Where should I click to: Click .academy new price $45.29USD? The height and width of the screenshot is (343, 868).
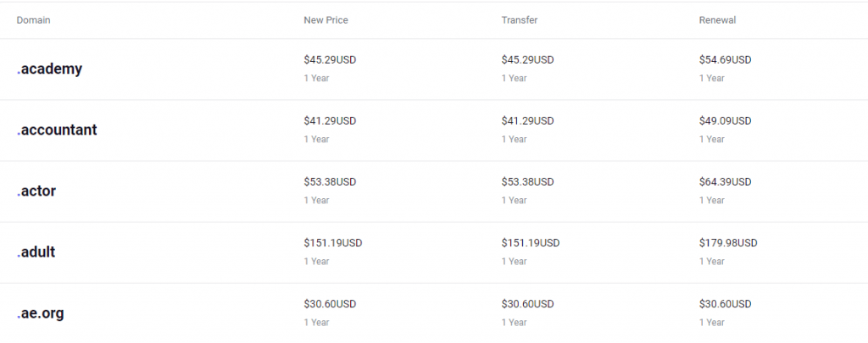(x=330, y=60)
